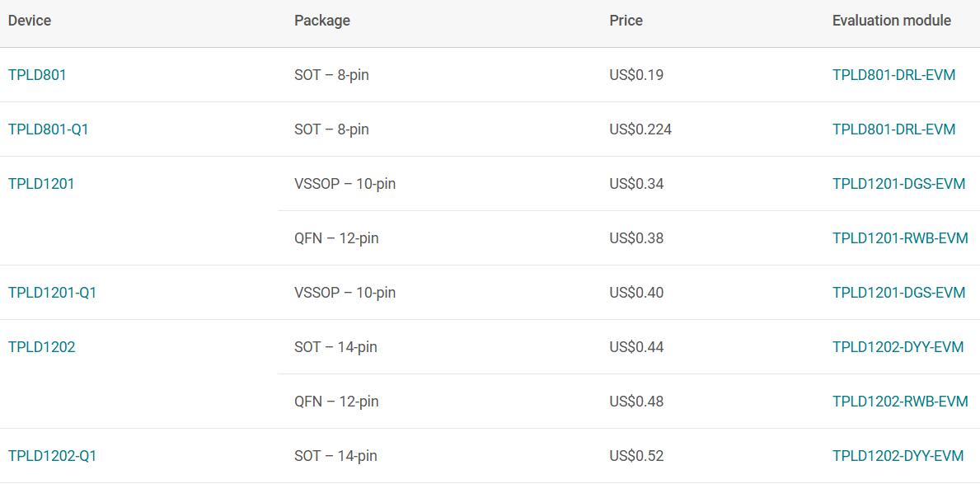Click the Evaluation module column header
Image resolution: width=980 pixels, height=484 pixels.
point(892,21)
